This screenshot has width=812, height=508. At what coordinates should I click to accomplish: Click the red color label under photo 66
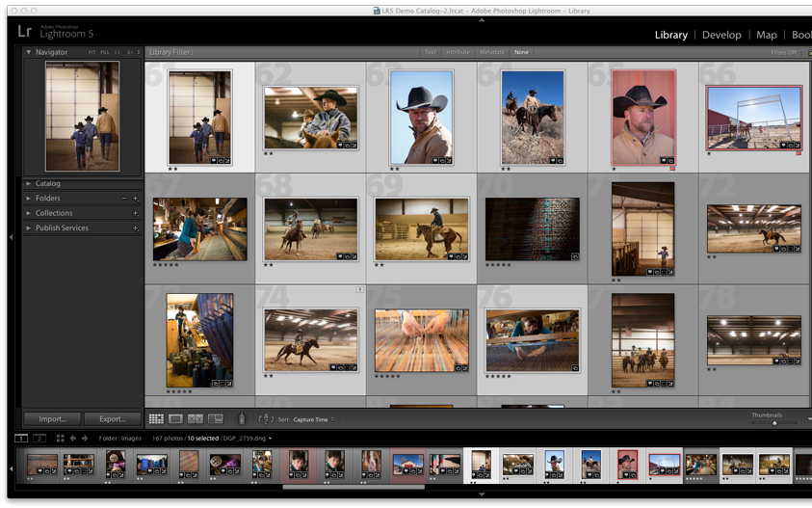tap(799, 152)
